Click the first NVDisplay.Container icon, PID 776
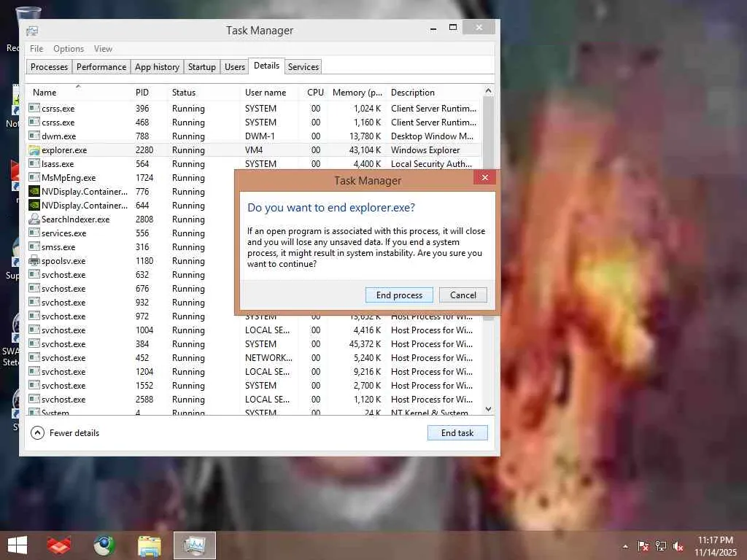This screenshot has width=747, height=560. [34, 192]
